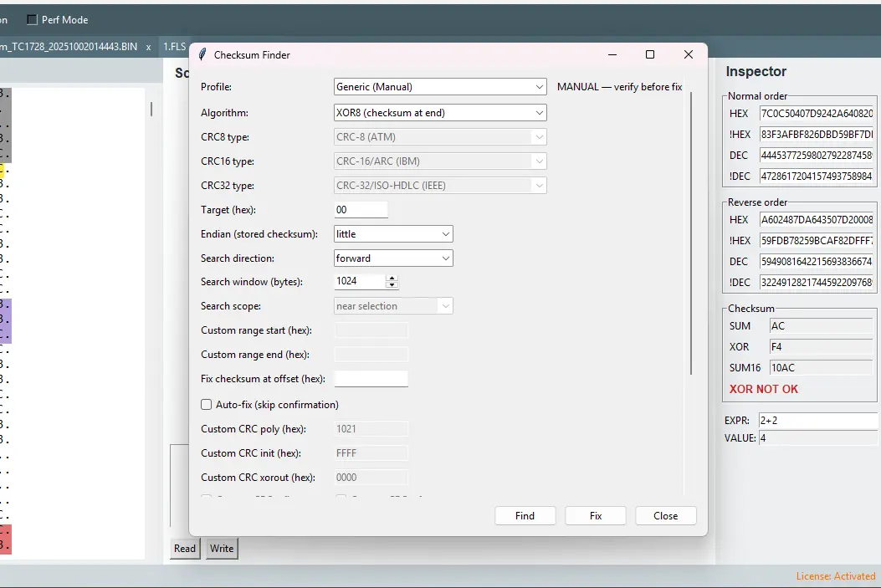Enable Auto-fix (skip confirmation)
881x588 pixels.
click(207, 405)
